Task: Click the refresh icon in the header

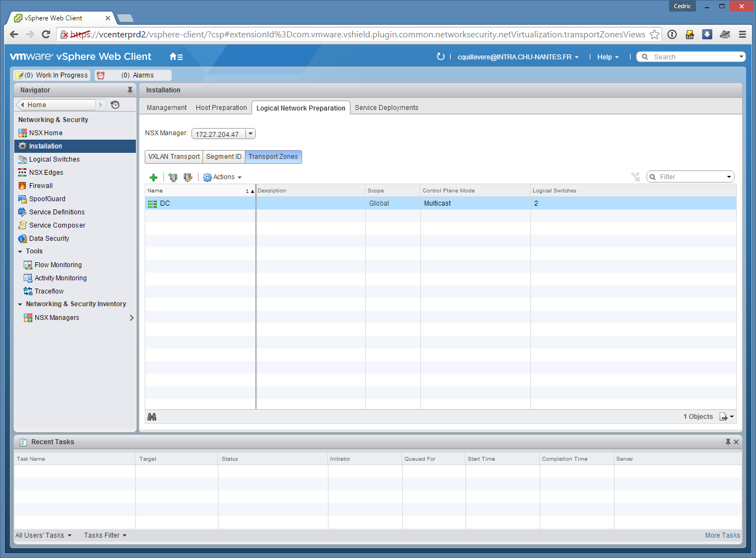Action: pyautogui.click(x=440, y=57)
